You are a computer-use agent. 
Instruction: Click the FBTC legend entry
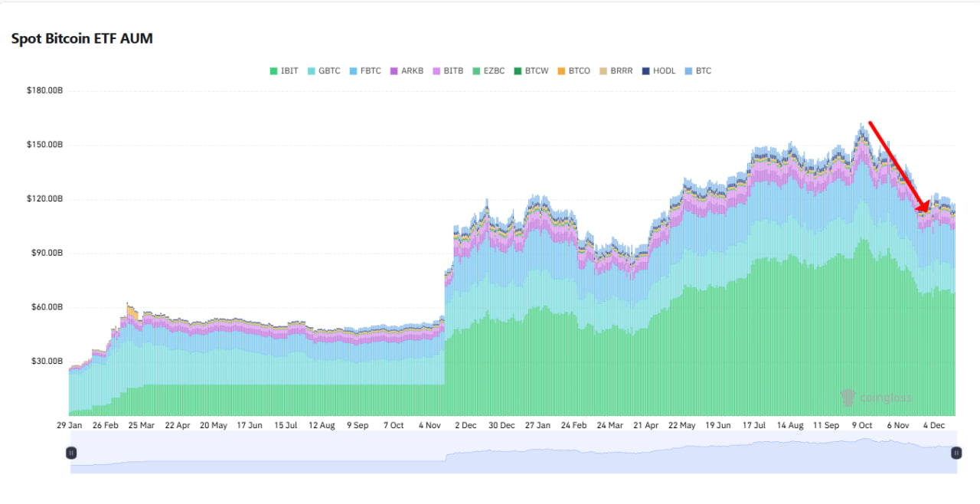tap(364, 71)
